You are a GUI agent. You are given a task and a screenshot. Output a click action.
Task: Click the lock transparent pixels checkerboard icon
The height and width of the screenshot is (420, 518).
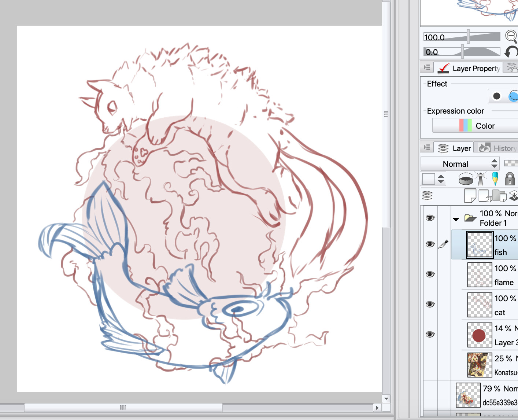coord(511,163)
